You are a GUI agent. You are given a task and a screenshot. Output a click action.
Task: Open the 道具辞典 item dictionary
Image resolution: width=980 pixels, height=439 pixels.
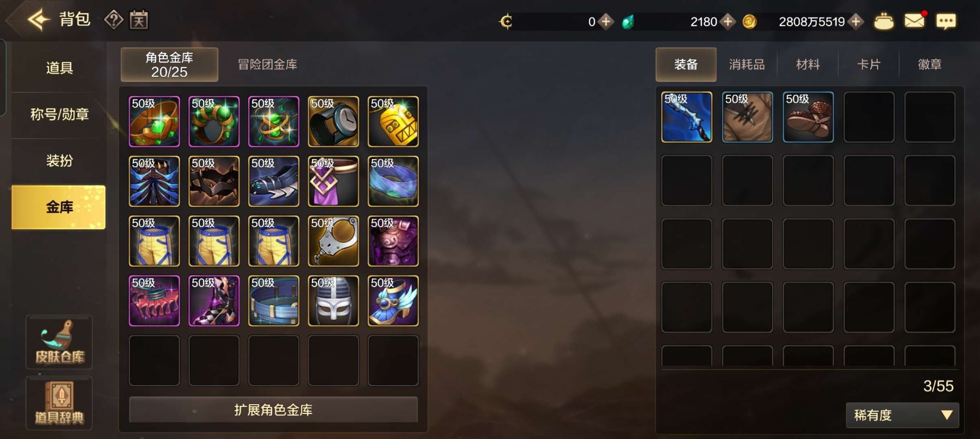pos(59,403)
